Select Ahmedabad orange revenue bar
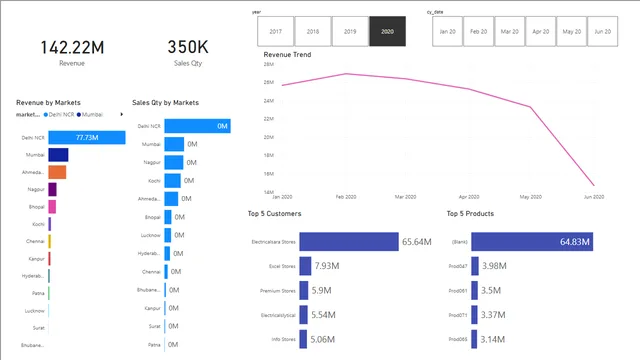640x360 pixels. click(x=57, y=172)
